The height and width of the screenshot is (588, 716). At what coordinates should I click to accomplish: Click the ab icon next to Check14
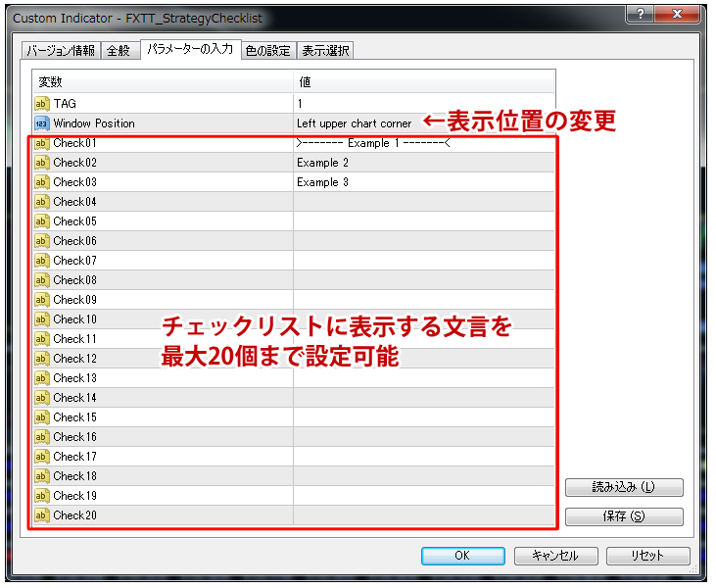[x=42, y=398]
